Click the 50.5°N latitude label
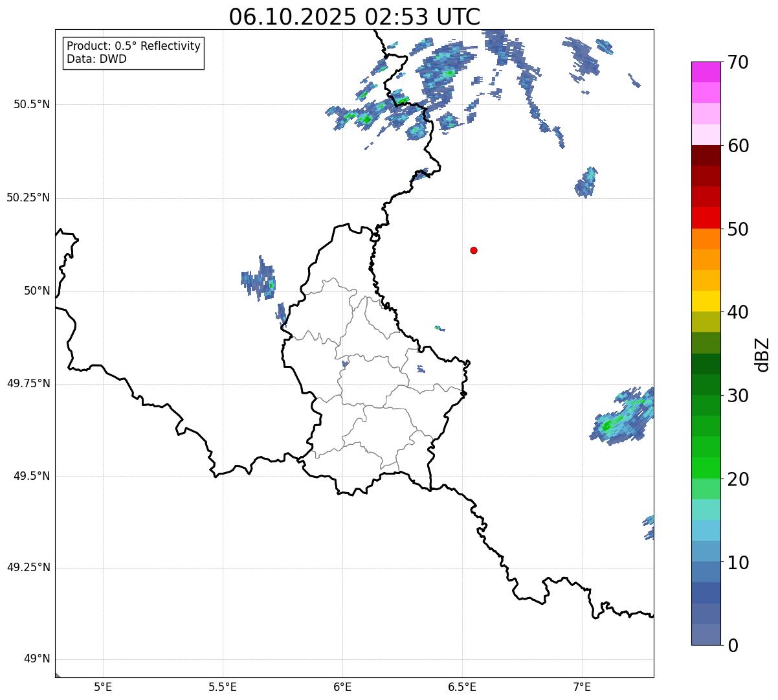The image size is (778, 700). [x=31, y=104]
